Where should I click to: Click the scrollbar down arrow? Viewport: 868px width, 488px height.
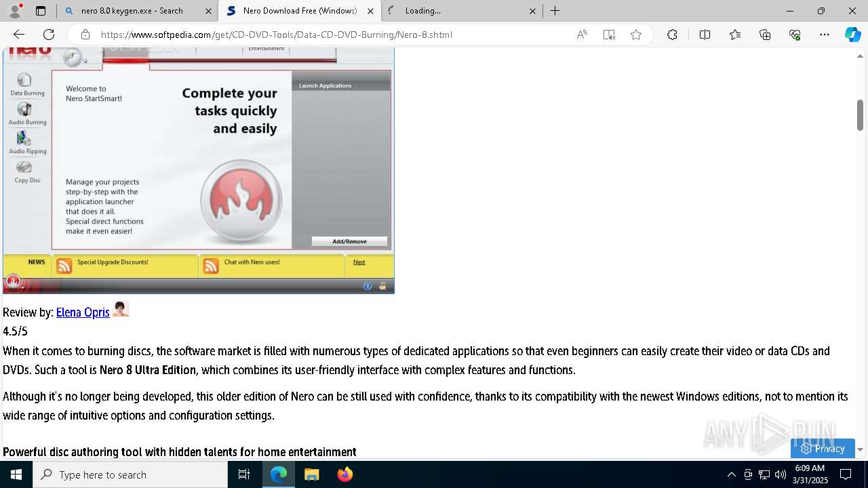pyautogui.click(x=860, y=449)
